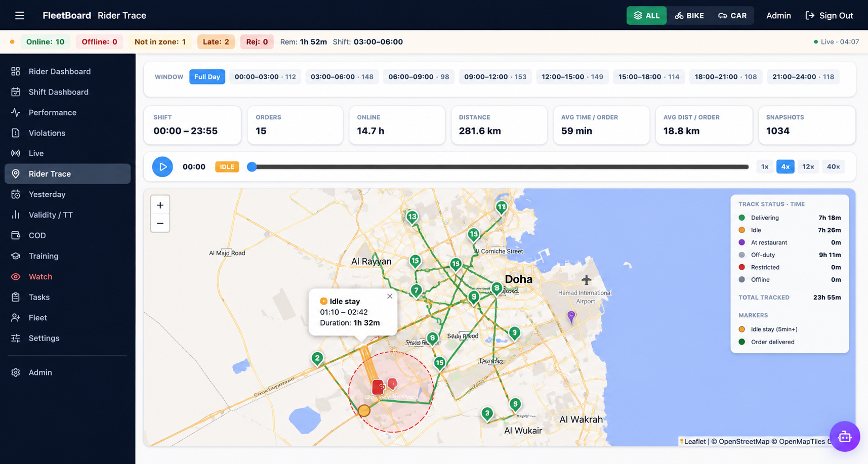
Task: Click the Admin gear icon in sidebar
Action: click(x=16, y=372)
